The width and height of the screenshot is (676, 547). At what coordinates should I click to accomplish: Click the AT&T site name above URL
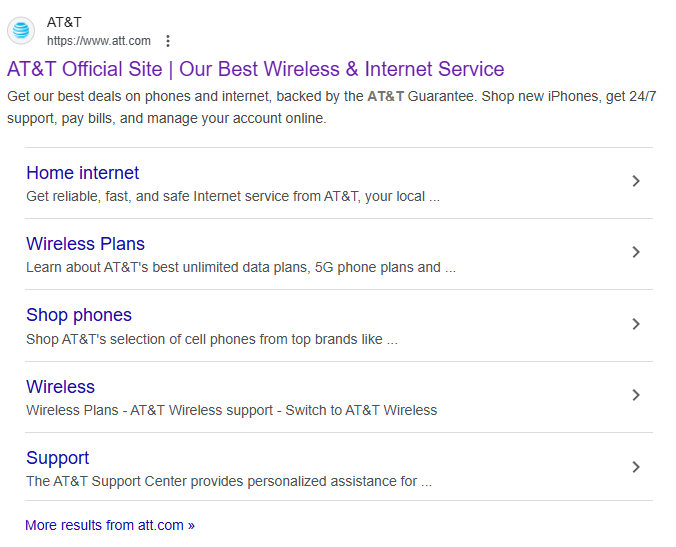pyautogui.click(x=64, y=22)
